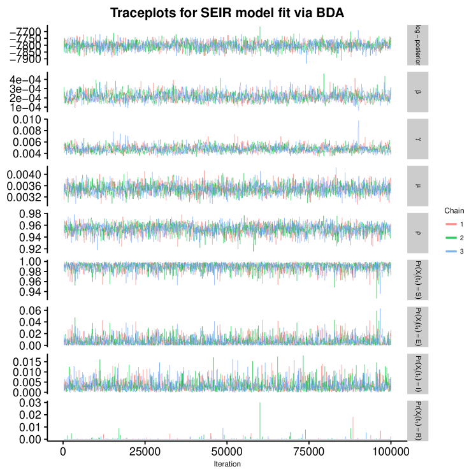Click the 'Pr(X(t₁)=R)' facet strip
The width and height of the screenshot is (476, 476).
(418, 421)
